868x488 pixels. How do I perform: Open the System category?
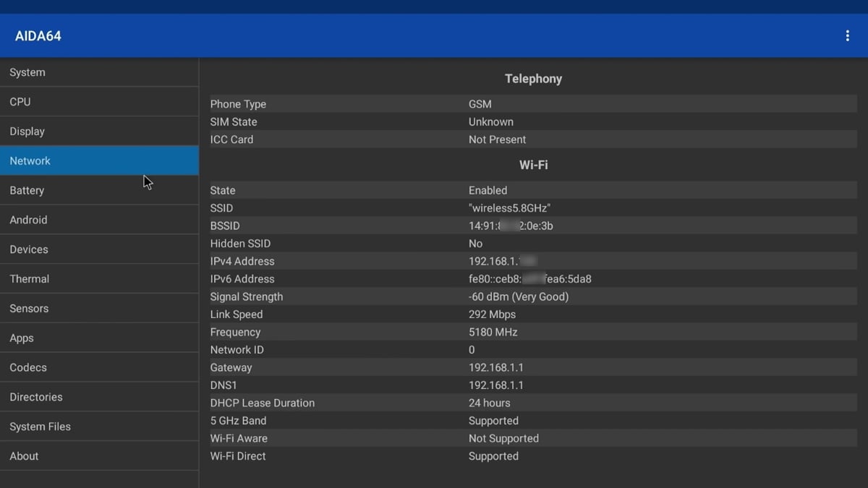click(99, 72)
